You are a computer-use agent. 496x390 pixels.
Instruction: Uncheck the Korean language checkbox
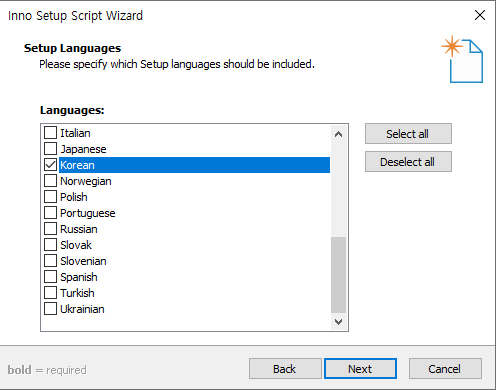click(x=50, y=164)
